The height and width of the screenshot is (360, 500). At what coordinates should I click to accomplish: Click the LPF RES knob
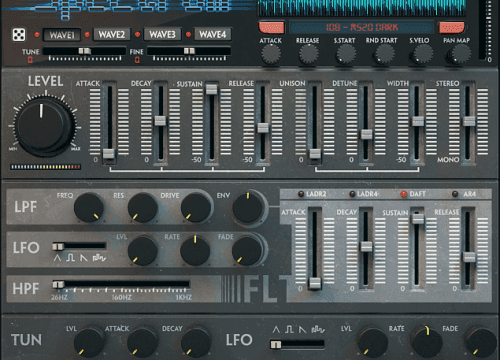142,207
